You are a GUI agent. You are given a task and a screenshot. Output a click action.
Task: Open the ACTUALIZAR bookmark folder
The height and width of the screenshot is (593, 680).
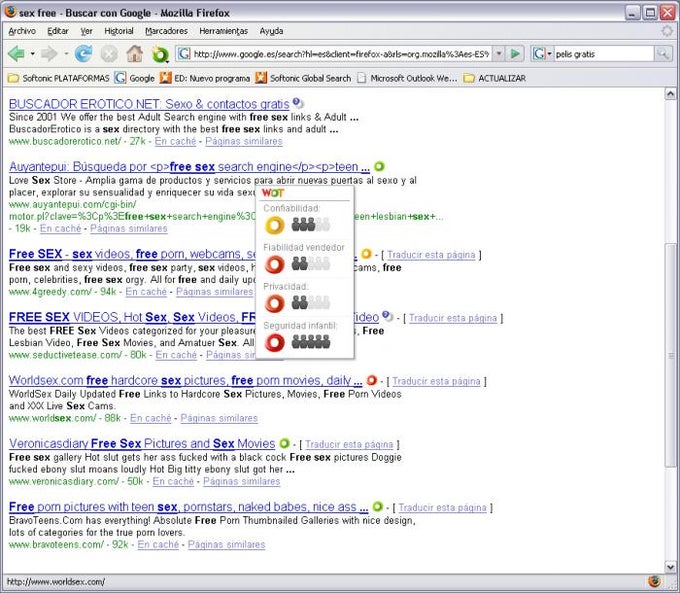click(494, 78)
